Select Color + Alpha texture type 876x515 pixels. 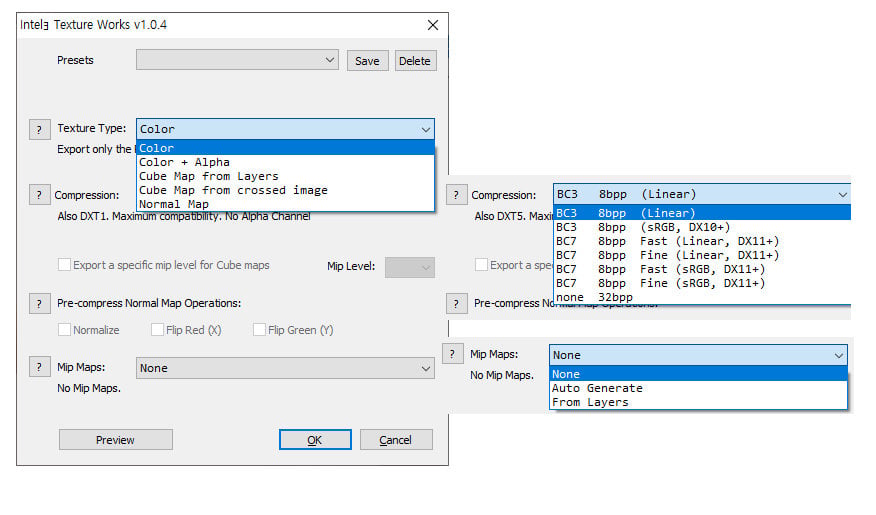click(x=285, y=162)
